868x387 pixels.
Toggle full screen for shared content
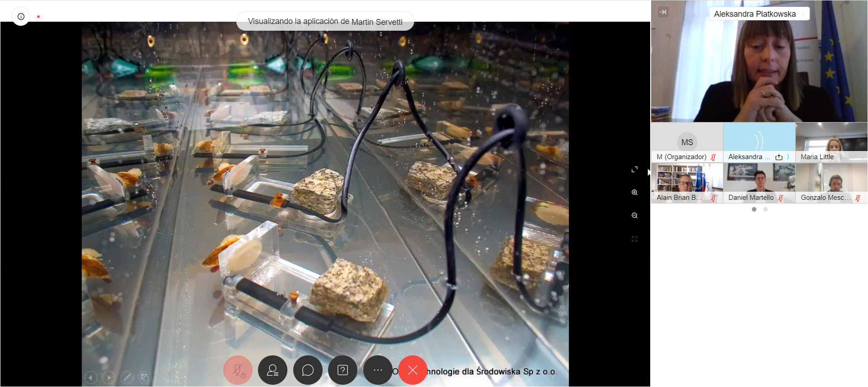pyautogui.click(x=634, y=169)
